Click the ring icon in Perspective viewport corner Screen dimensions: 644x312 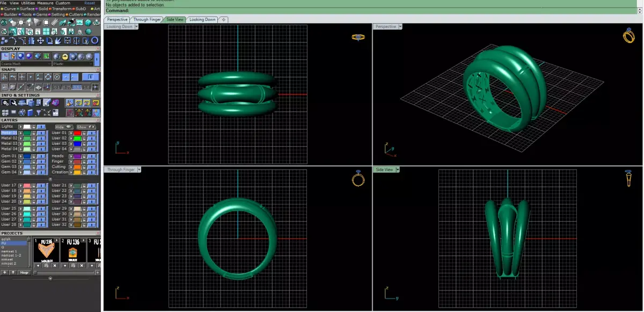coord(628,36)
